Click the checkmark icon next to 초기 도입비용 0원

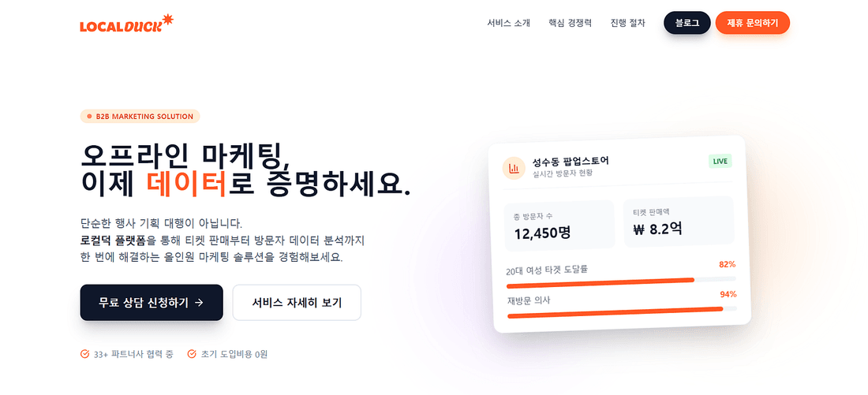pos(192,354)
